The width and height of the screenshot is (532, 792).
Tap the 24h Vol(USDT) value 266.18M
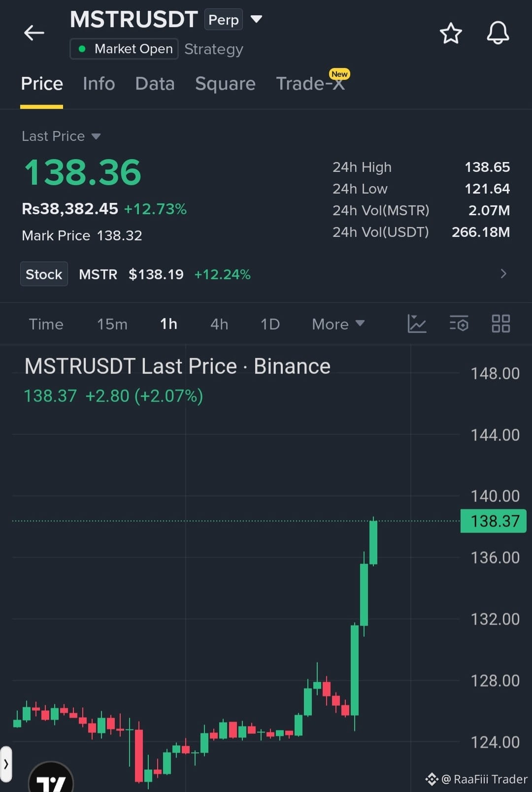click(x=481, y=232)
